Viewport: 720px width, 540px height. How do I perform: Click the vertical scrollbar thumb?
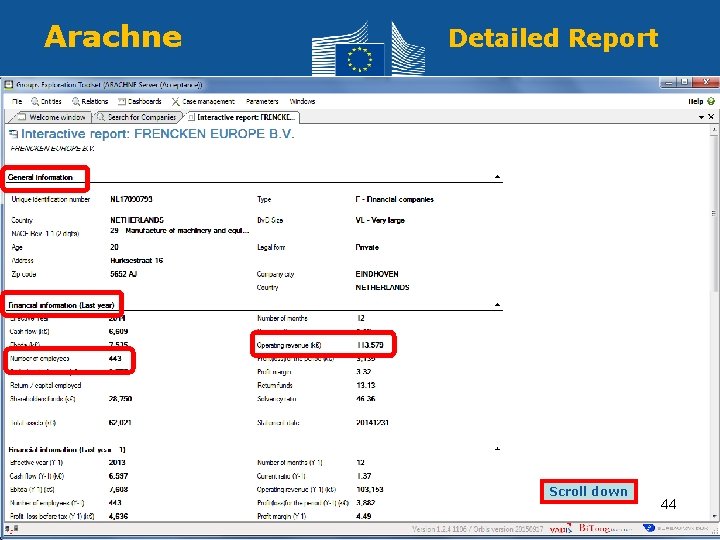[x=714, y=213]
